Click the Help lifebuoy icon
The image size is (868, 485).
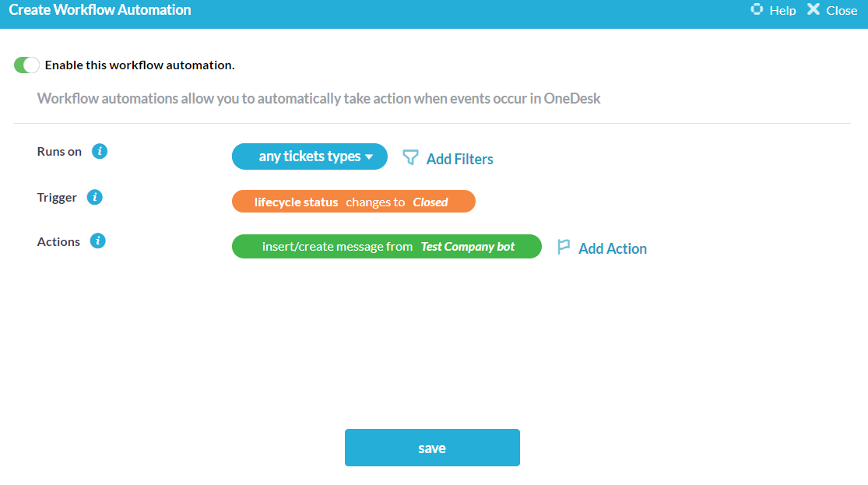tap(757, 10)
